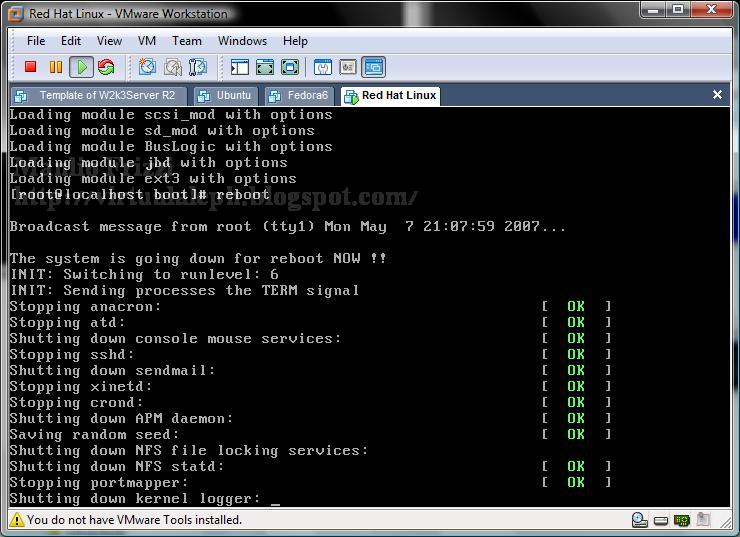Click the '[root@localhost boot]# reboot' prompt line
Viewport: 740px width, 537px height.
click(x=140, y=194)
